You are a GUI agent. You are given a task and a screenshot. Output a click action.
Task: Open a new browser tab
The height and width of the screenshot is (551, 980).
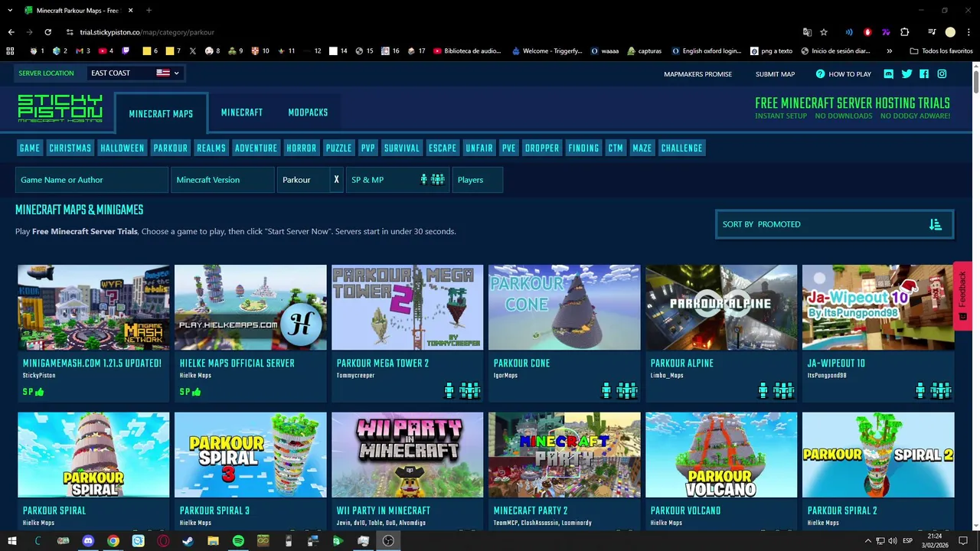click(x=149, y=11)
